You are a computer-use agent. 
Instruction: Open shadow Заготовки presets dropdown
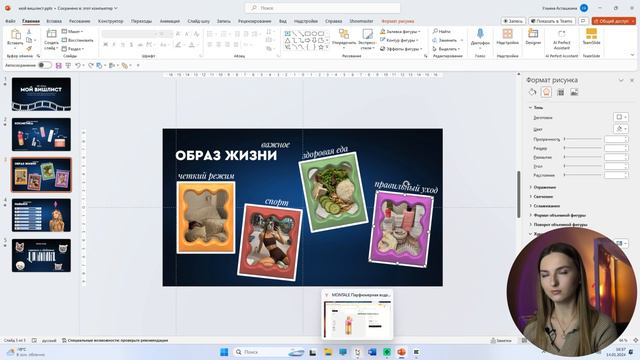click(620, 117)
